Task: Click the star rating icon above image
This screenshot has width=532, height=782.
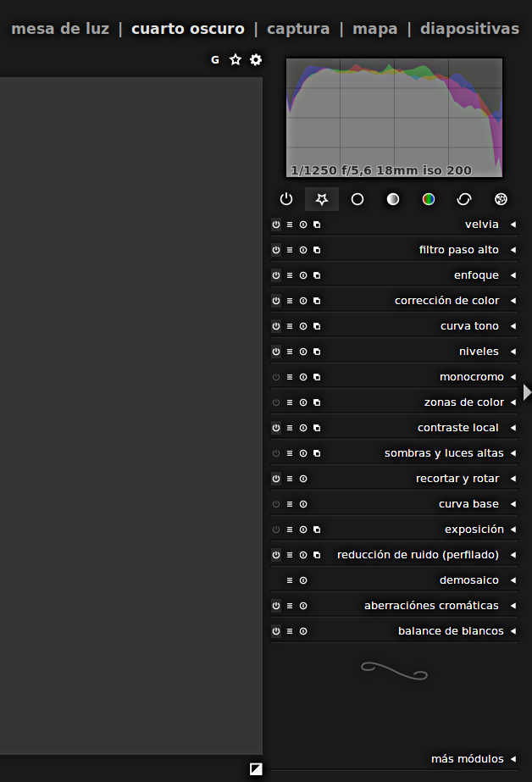Action: pos(236,60)
